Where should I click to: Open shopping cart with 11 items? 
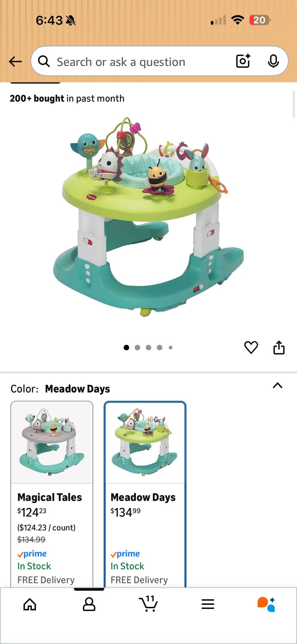(148, 604)
